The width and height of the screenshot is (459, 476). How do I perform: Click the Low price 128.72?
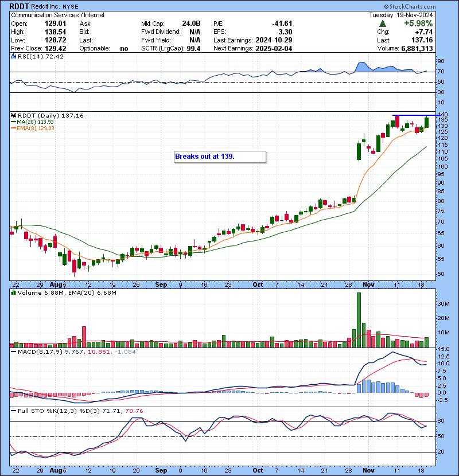click(x=55, y=40)
